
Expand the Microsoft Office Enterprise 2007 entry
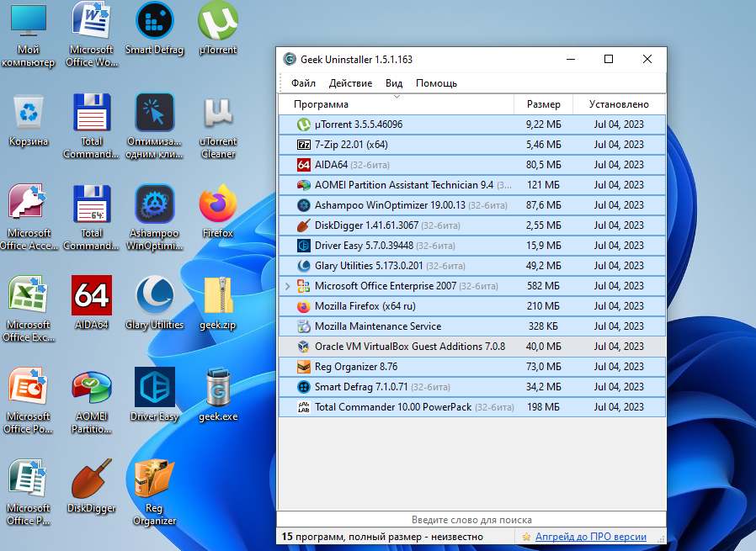pyautogui.click(x=288, y=286)
